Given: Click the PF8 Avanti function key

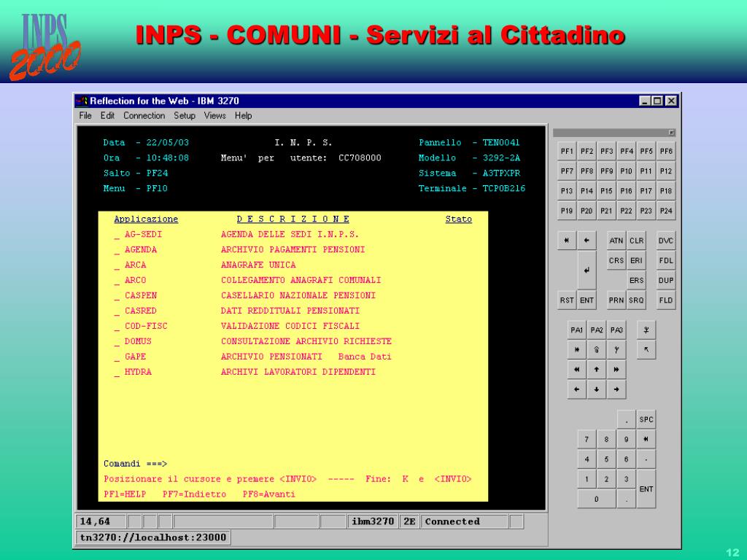Looking at the screenshot, I should [x=587, y=171].
